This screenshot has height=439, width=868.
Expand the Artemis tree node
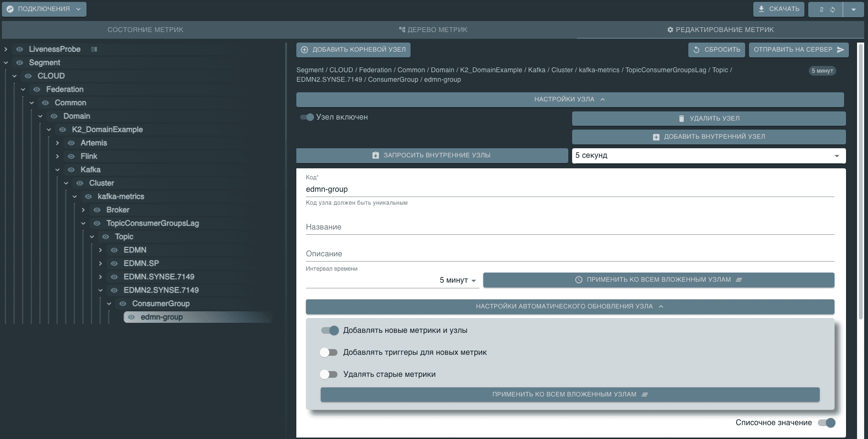(x=57, y=143)
